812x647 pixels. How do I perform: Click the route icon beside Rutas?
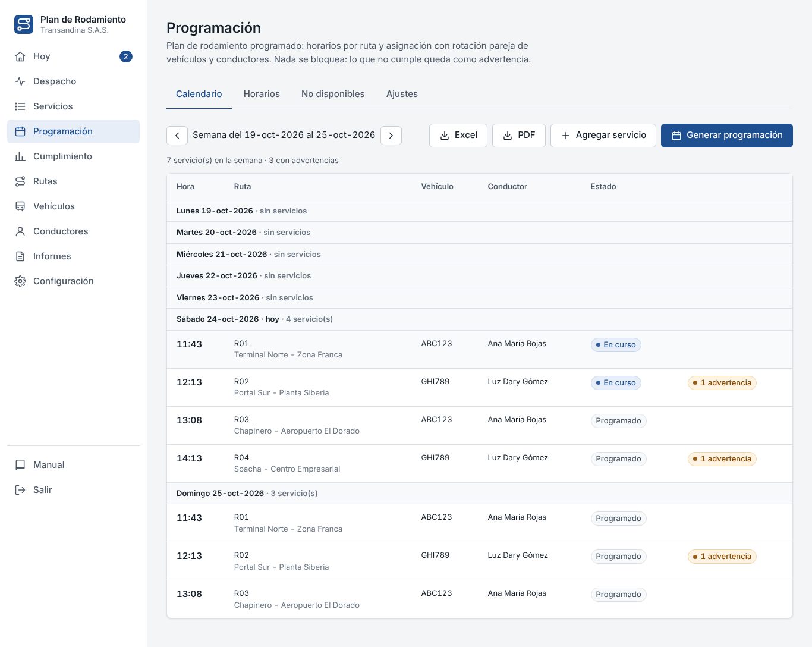tap(20, 181)
